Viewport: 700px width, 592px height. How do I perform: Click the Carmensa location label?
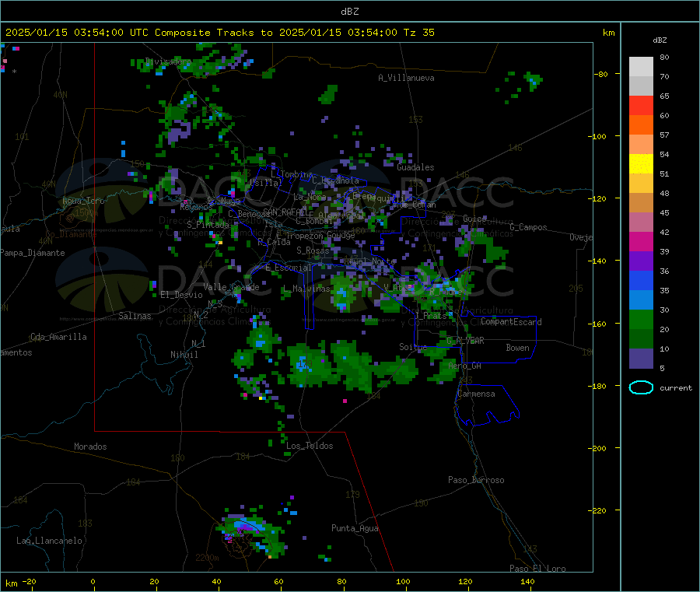pos(476,394)
